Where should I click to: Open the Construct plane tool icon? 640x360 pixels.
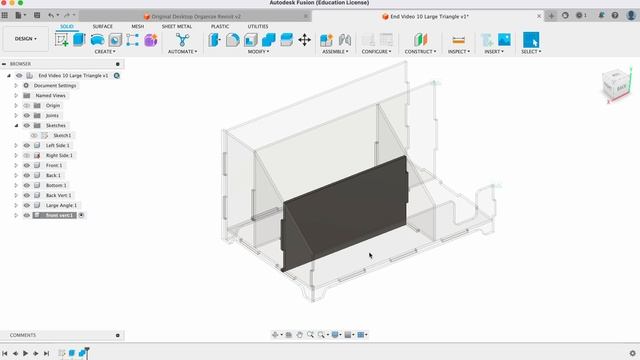tap(420, 40)
